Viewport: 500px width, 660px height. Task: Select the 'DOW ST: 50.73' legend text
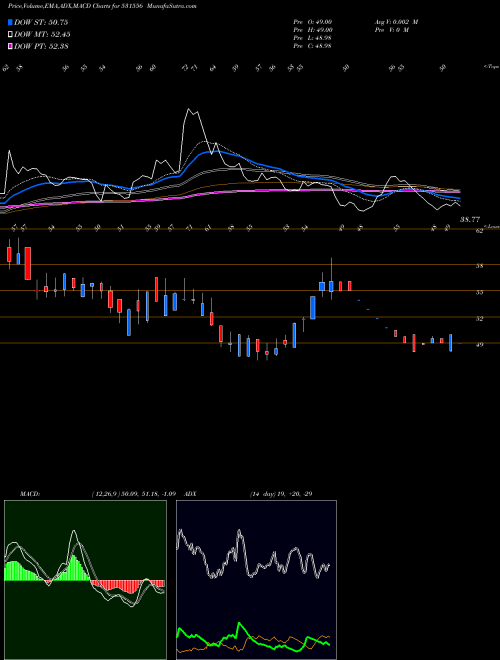point(41,22)
